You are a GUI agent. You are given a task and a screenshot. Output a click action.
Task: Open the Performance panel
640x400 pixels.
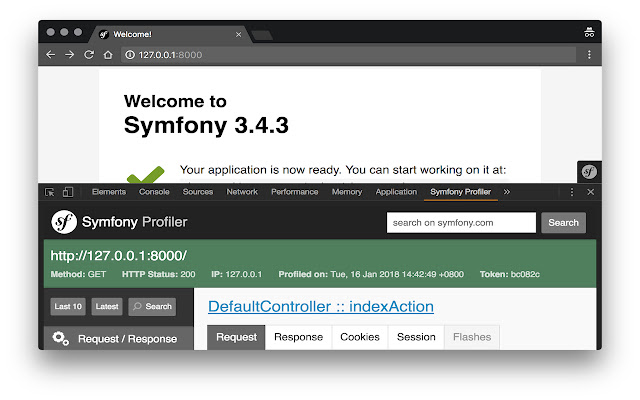click(x=295, y=192)
